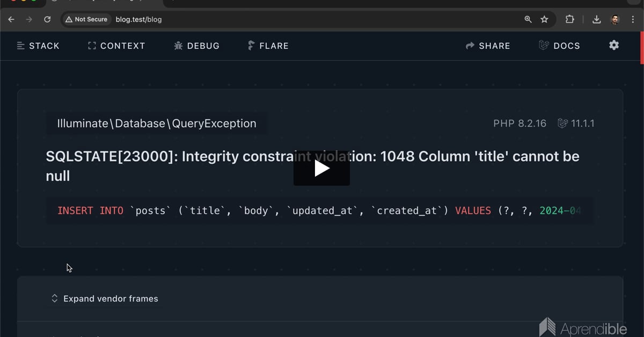This screenshot has width=644, height=337.
Task: Play the video with center play button
Action: (321, 168)
